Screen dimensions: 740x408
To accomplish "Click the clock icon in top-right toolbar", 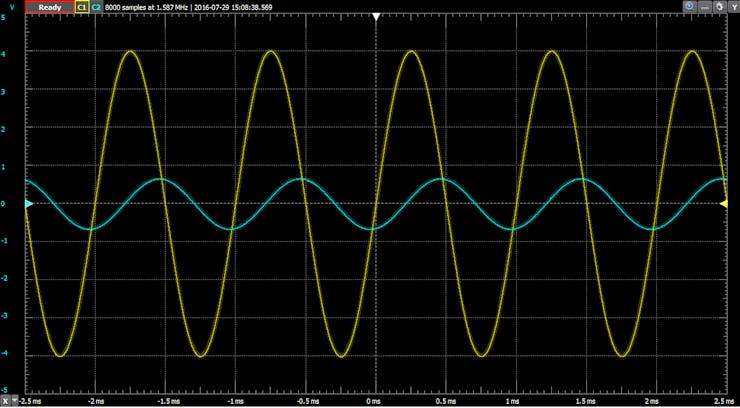I will (689, 7).
